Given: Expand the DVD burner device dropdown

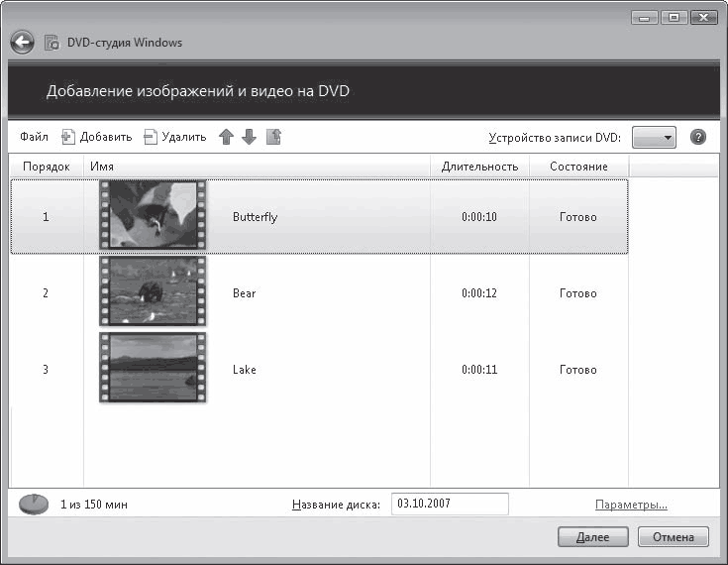Looking at the screenshot, I should coord(654,138).
